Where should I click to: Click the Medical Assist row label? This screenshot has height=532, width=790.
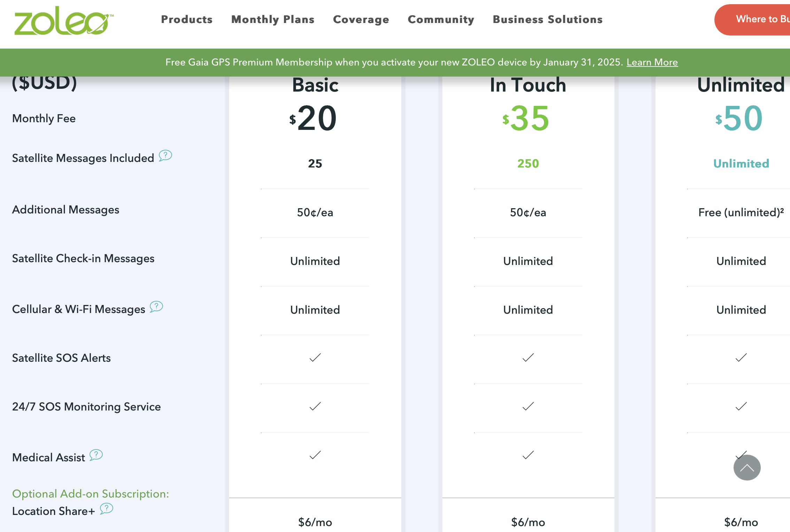(x=48, y=458)
